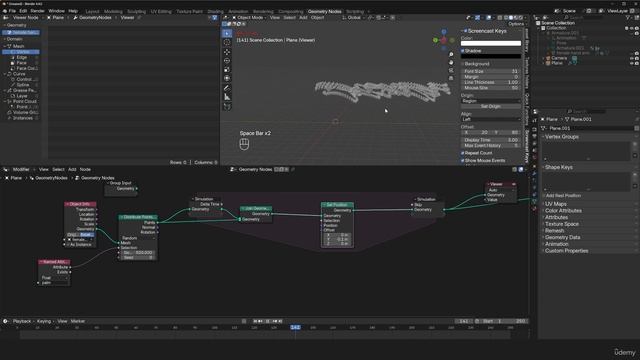Screen dimensions: 640x360
Task: Open the node editor type icon
Action: click(x=6, y=169)
